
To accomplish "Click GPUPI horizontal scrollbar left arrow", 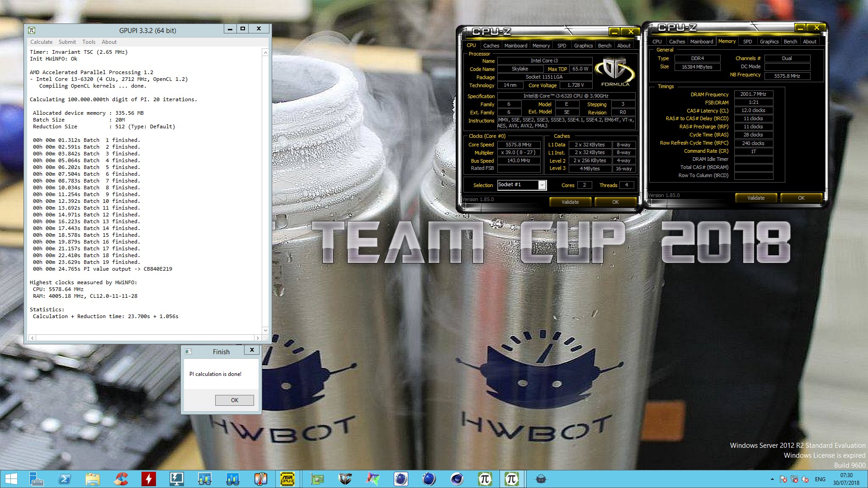I will pyautogui.click(x=32, y=338).
